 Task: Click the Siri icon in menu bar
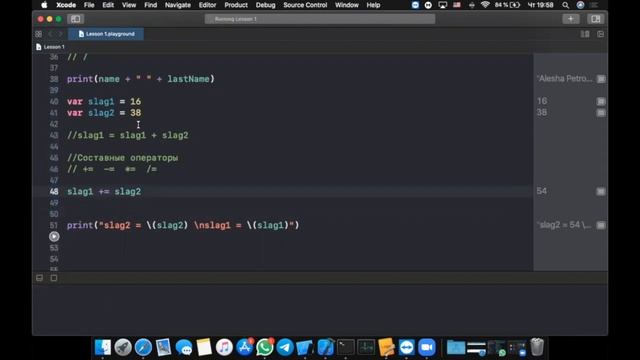point(580,5)
